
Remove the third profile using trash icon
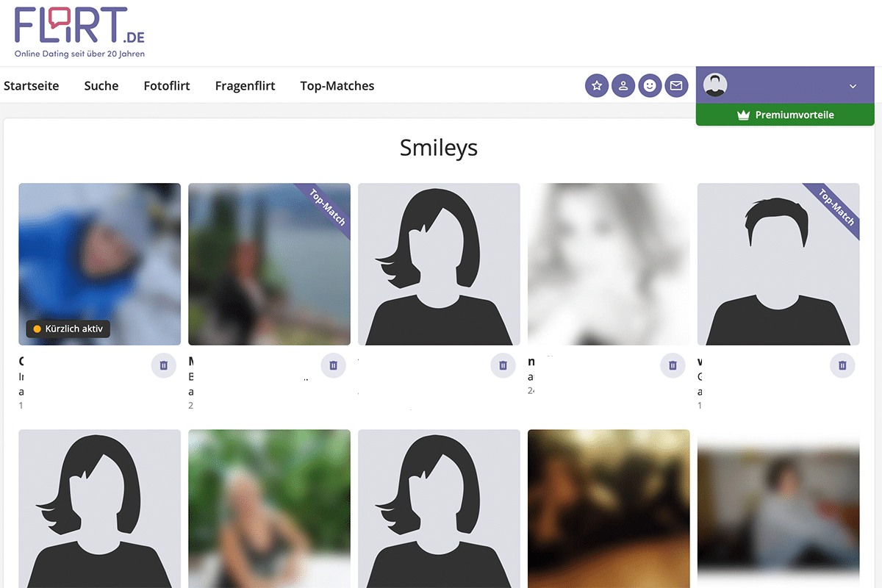click(x=503, y=365)
